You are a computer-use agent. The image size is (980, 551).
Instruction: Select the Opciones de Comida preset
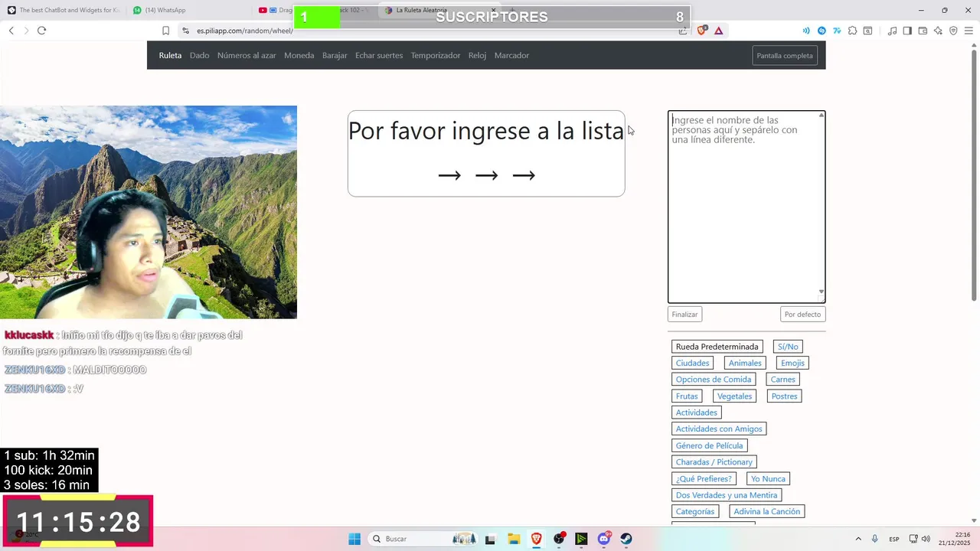point(714,380)
